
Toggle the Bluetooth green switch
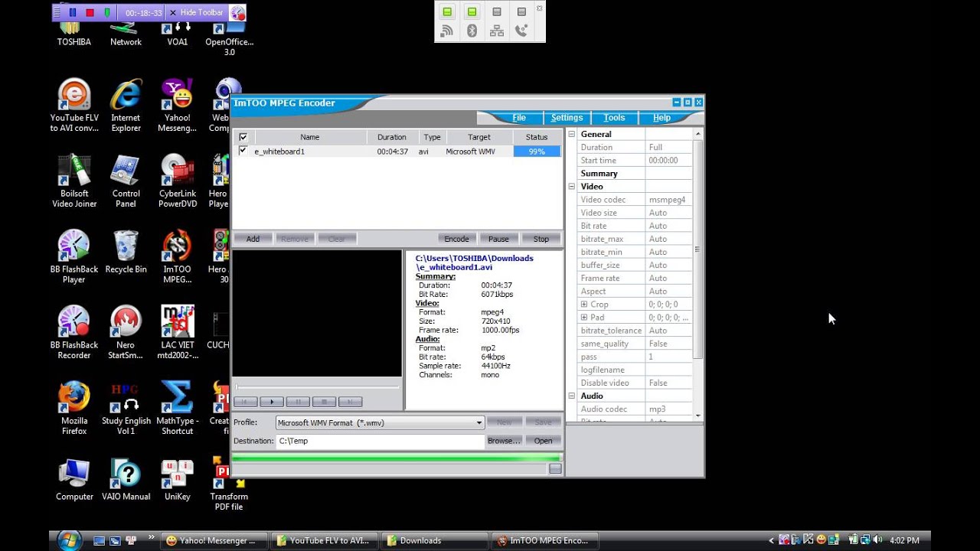(x=472, y=11)
